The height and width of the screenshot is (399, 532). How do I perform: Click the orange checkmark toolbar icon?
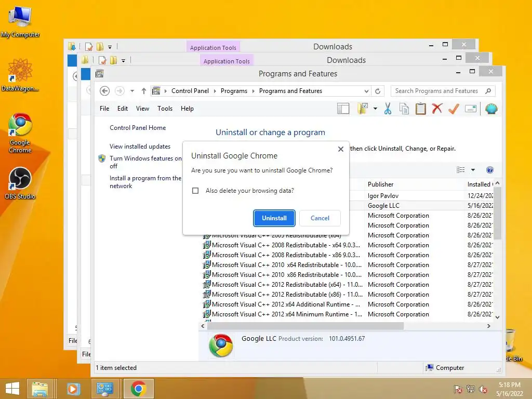point(454,109)
